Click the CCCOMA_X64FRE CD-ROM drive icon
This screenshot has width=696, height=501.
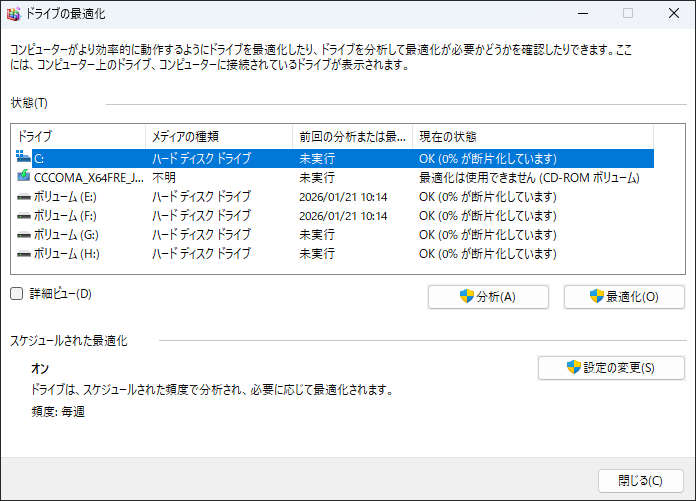click(x=24, y=175)
